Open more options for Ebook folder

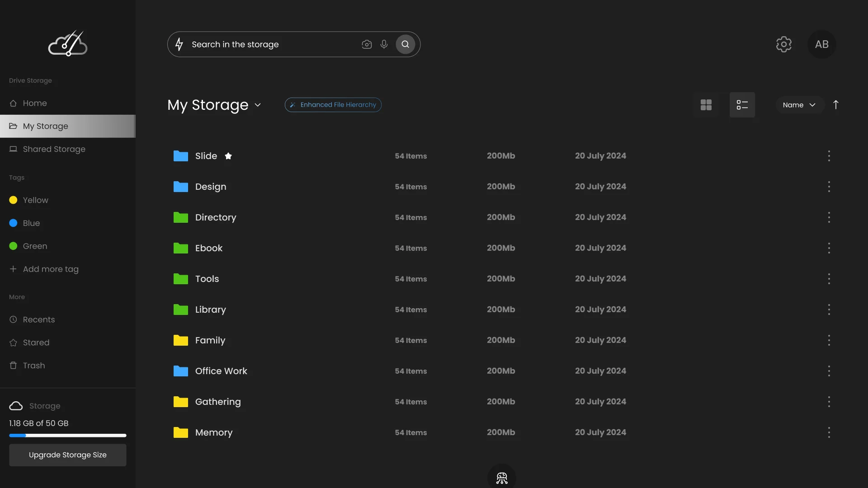(829, 248)
